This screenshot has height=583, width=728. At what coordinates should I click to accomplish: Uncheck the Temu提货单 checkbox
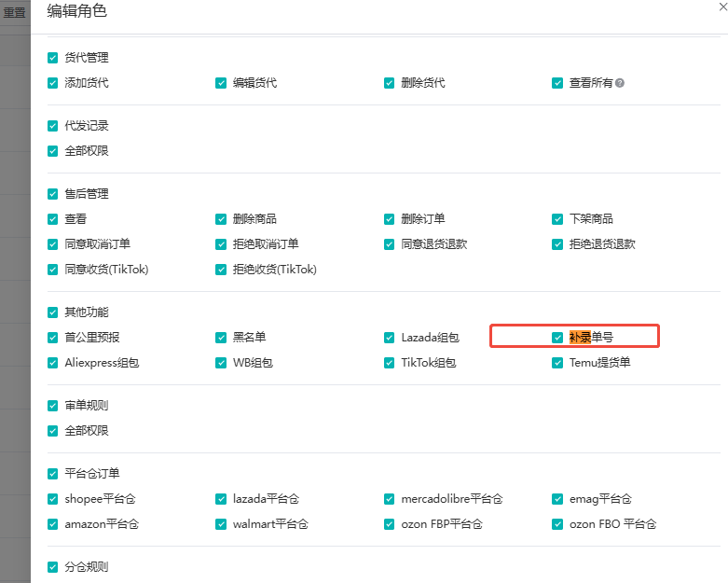[557, 363]
